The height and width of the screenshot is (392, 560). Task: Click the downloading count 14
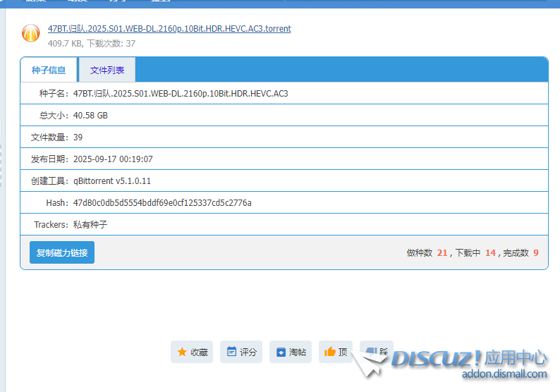pyautogui.click(x=490, y=253)
